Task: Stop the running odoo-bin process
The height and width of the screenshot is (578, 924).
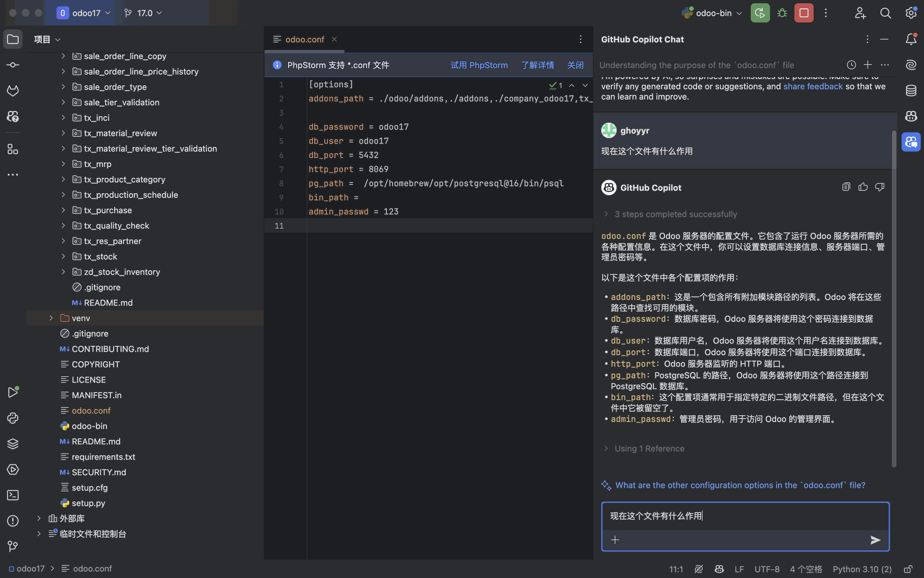Action: 804,13
